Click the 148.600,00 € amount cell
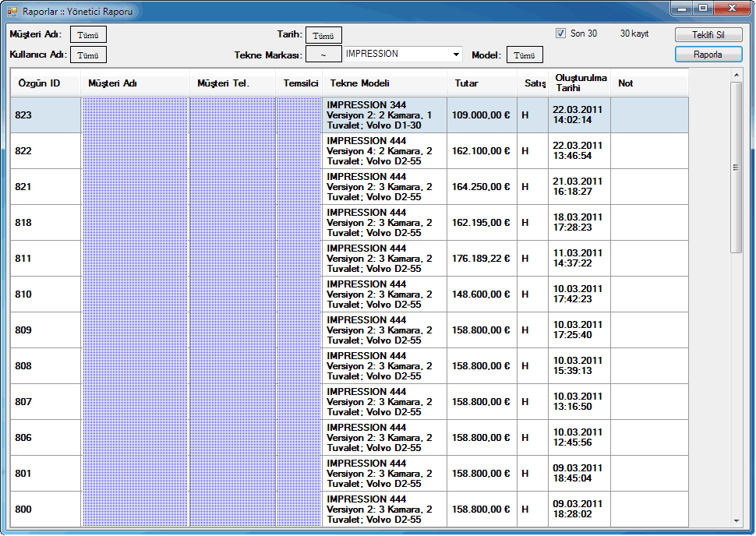The height and width of the screenshot is (536, 756). point(482,294)
